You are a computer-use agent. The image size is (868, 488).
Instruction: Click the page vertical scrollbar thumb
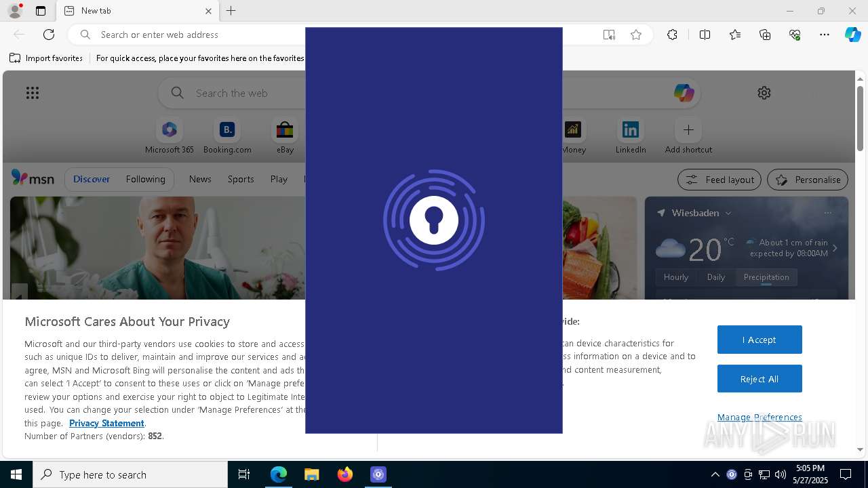(x=860, y=118)
